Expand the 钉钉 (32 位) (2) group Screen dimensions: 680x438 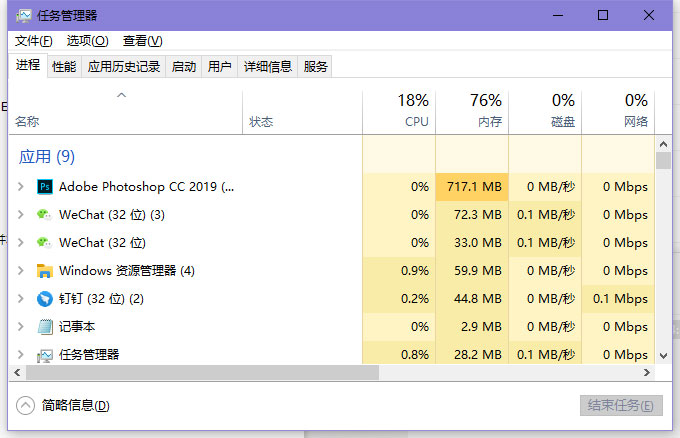[21, 299]
